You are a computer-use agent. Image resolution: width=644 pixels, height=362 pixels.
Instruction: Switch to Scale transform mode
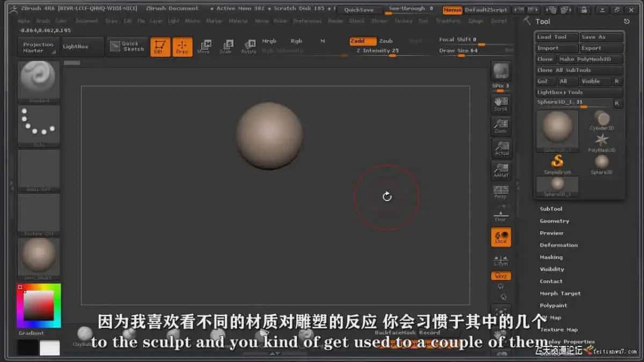pyautogui.click(x=226, y=47)
